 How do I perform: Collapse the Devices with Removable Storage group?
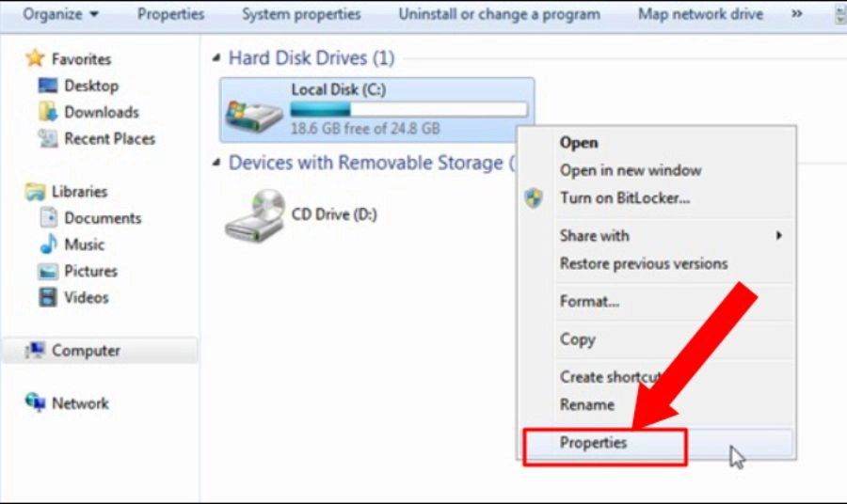coord(216,162)
